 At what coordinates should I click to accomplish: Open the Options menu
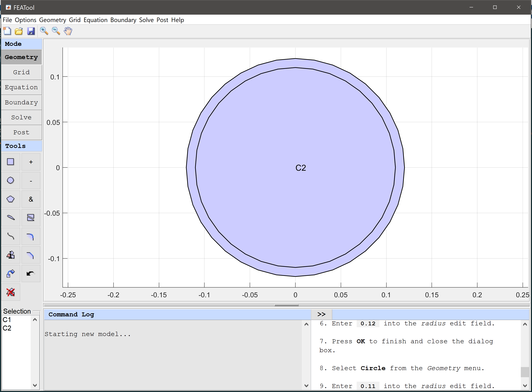point(26,20)
